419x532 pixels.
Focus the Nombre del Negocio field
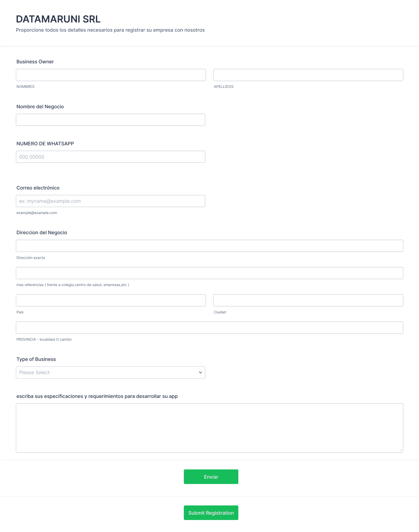110,120
